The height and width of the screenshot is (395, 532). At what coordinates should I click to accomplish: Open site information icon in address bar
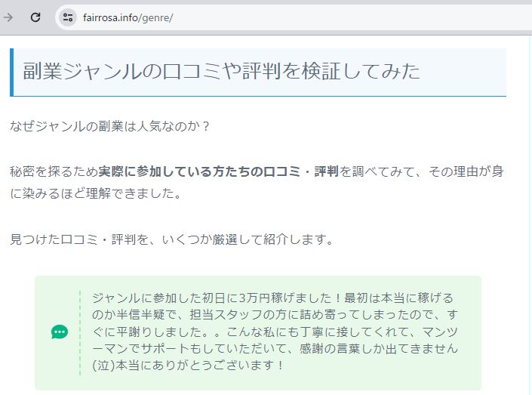click(x=68, y=17)
